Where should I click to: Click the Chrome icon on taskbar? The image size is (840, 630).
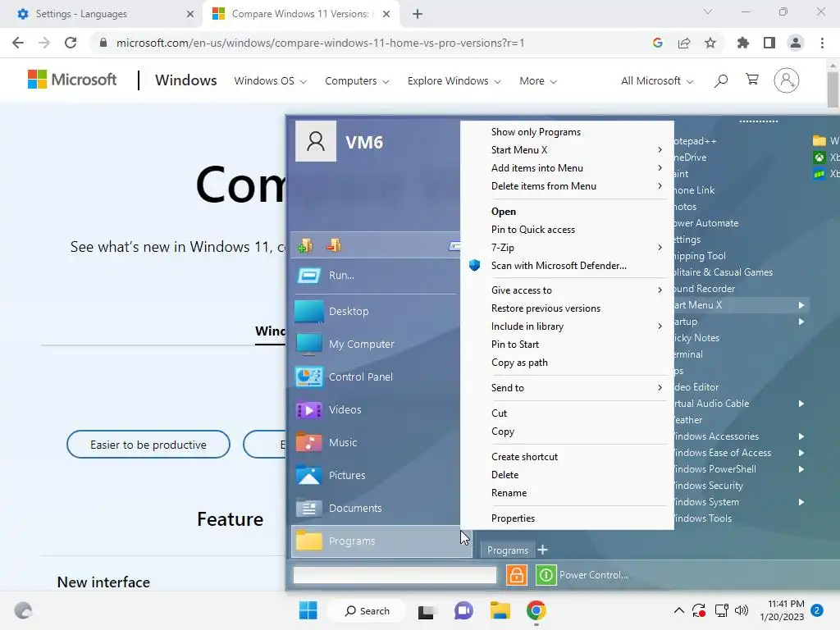[x=536, y=610]
